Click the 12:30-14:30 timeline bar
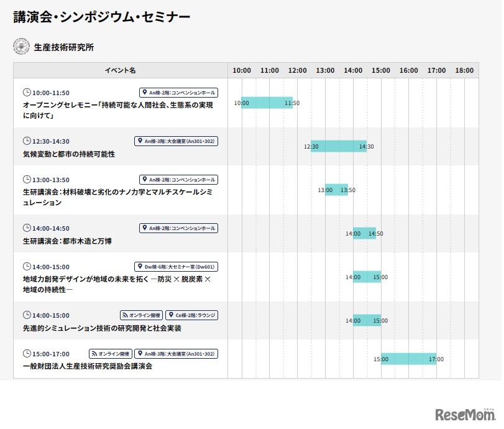The width and height of the screenshot is (504, 429). coord(339,146)
